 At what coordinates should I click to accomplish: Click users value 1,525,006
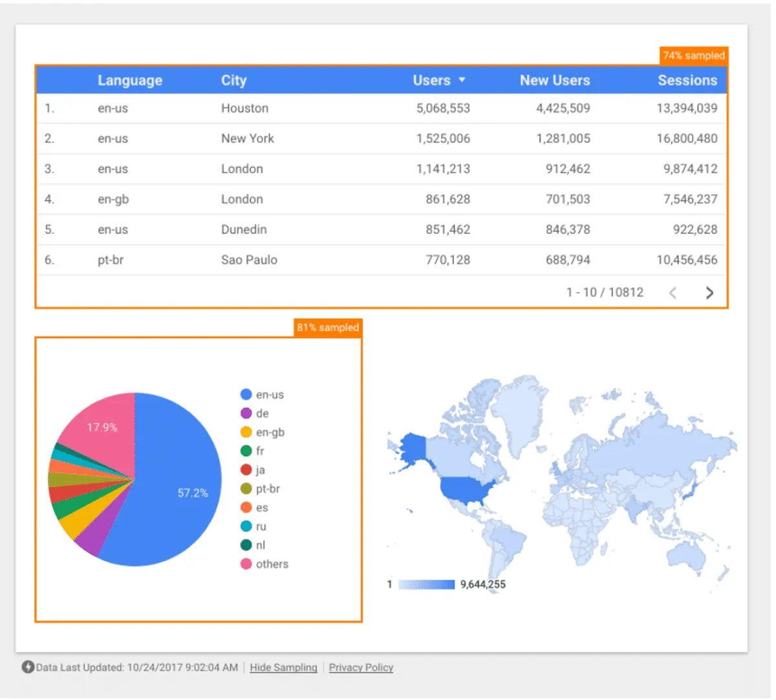tap(443, 138)
